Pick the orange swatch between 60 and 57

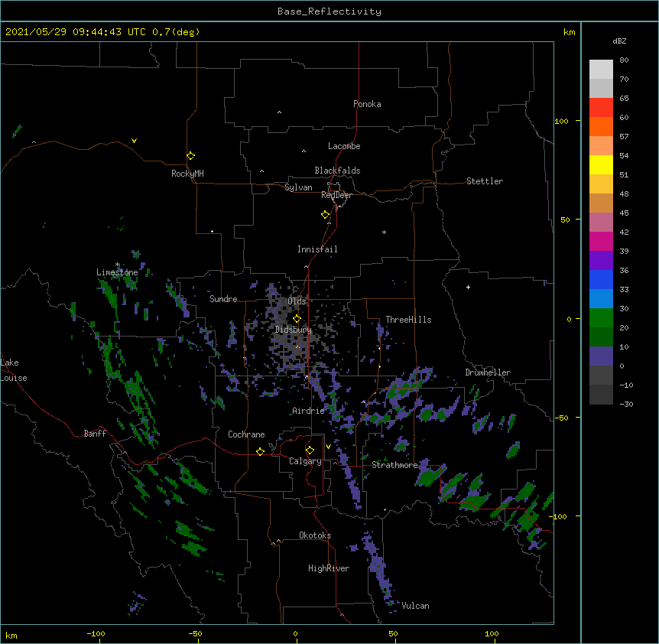pyautogui.click(x=601, y=126)
